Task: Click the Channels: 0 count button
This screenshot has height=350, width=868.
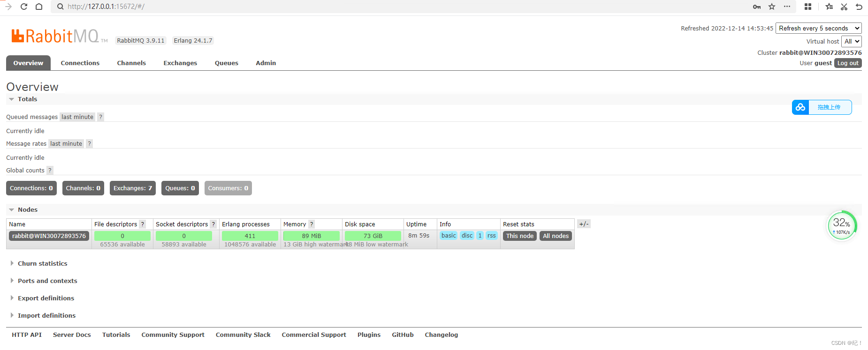Action: [x=83, y=188]
